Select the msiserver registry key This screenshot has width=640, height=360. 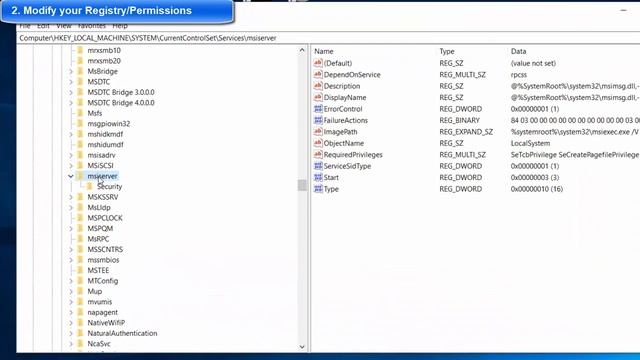[102, 176]
